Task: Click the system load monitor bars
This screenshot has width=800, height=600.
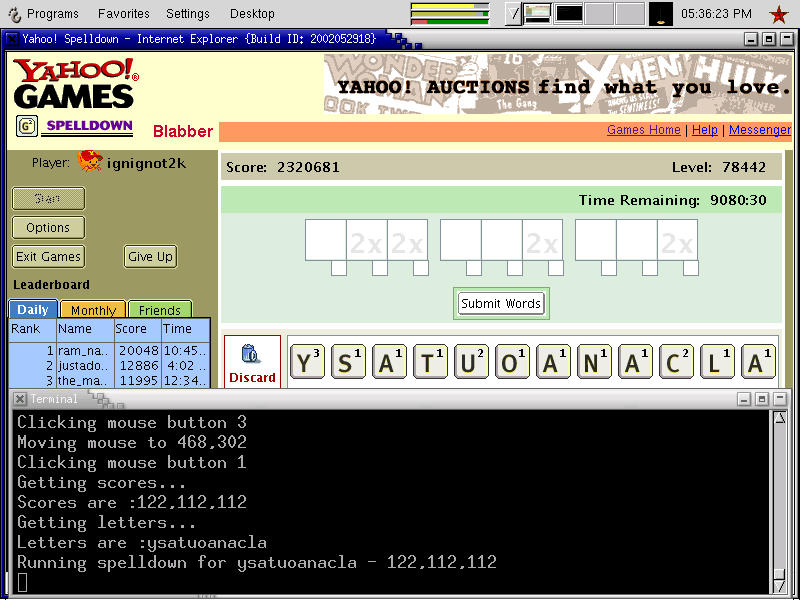Action: (450, 14)
